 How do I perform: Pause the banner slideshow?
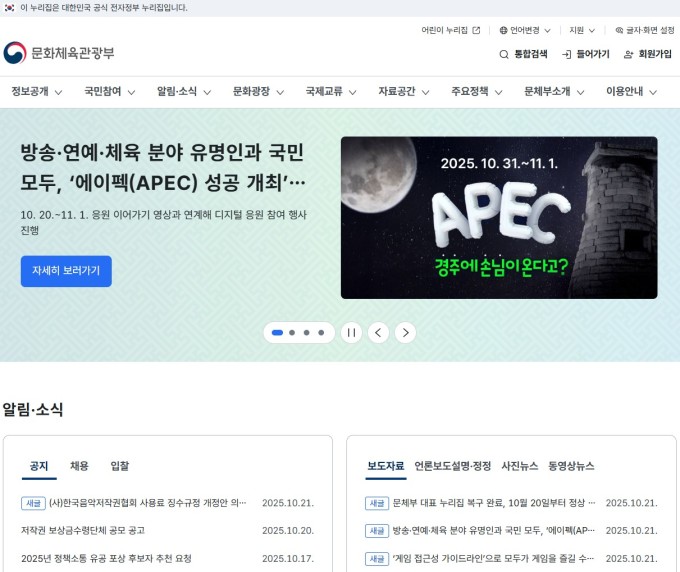click(x=351, y=333)
